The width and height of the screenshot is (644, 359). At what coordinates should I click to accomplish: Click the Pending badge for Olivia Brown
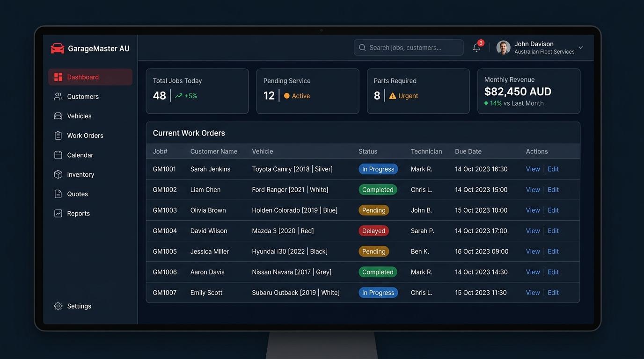coord(374,210)
